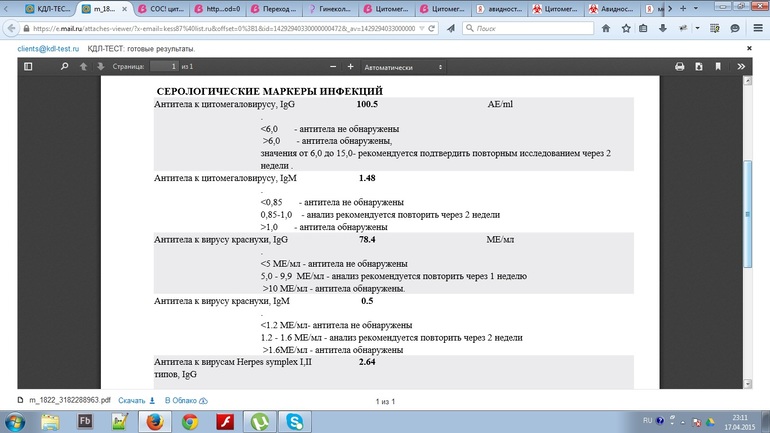
Task: Switch to the авидност... tab
Action: tap(499, 9)
